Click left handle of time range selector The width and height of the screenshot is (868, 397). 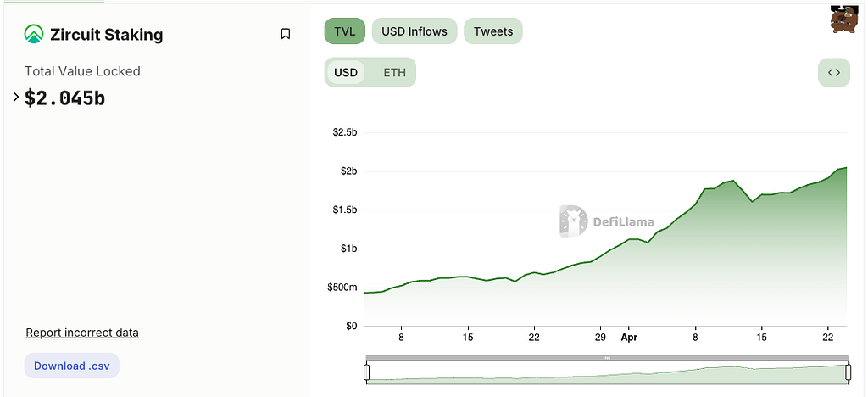click(367, 372)
